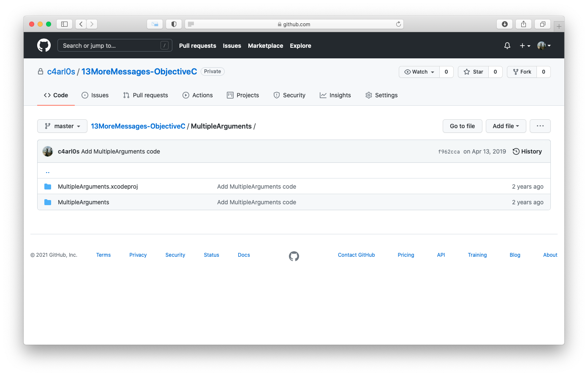
Task: Open the API footer link
Action: (441, 255)
